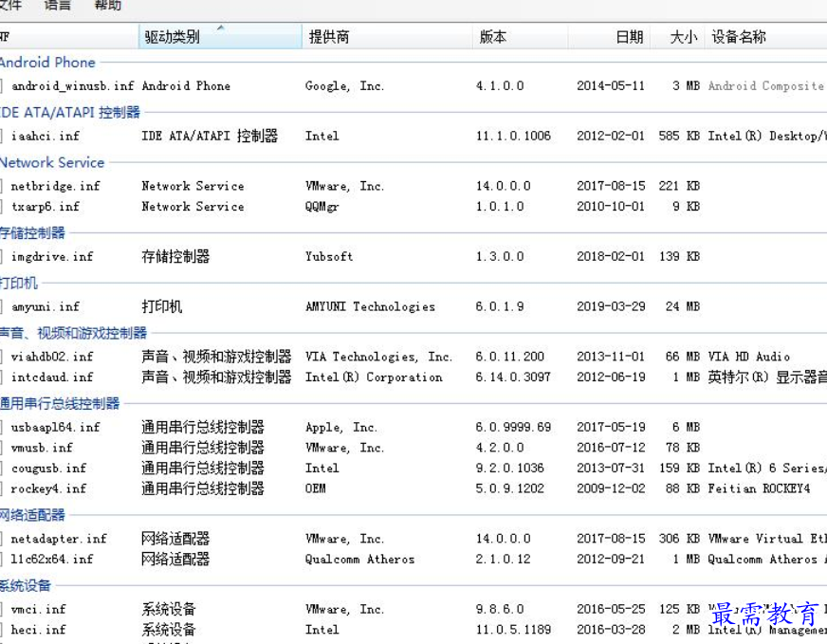Click the QQMgr provider cell
This screenshot has height=644, width=827.
click(322, 207)
